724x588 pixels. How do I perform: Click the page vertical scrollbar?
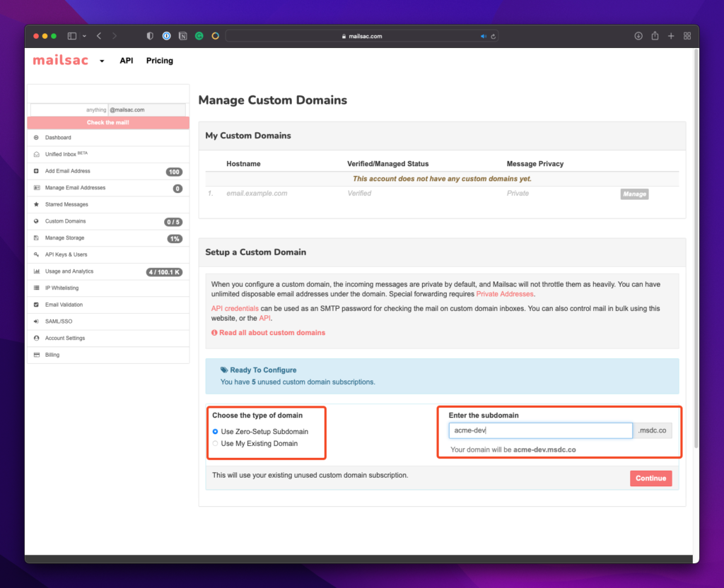tap(696, 249)
